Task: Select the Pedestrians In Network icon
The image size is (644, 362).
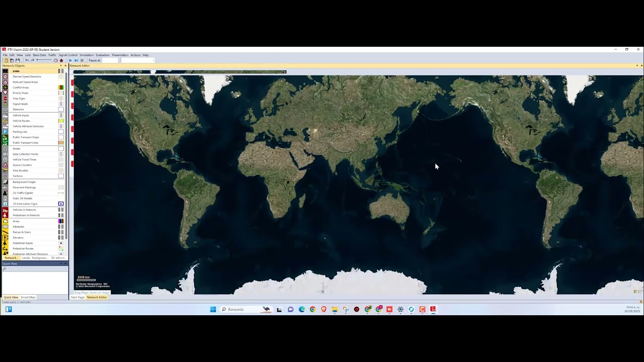Action: (x=5, y=215)
